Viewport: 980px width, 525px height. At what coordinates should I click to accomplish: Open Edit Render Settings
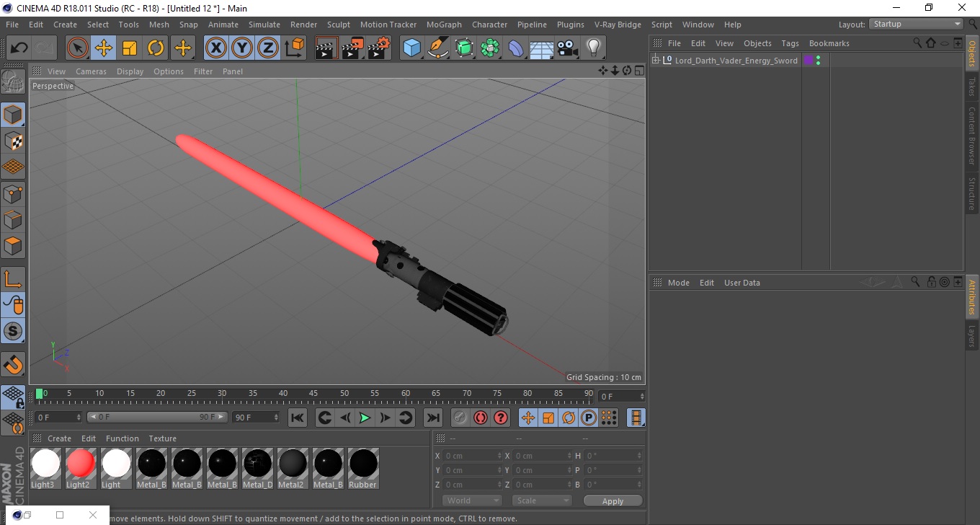(379, 48)
